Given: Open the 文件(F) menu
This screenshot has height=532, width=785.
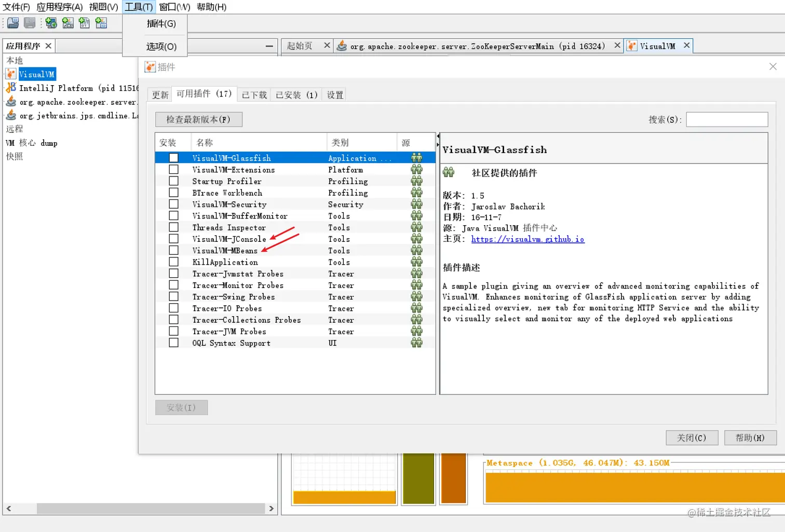Looking at the screenshot, I should coord(16,7).
